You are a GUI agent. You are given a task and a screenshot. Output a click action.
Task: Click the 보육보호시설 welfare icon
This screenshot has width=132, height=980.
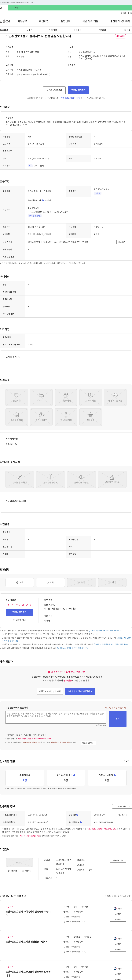click(x=66, y=417)
